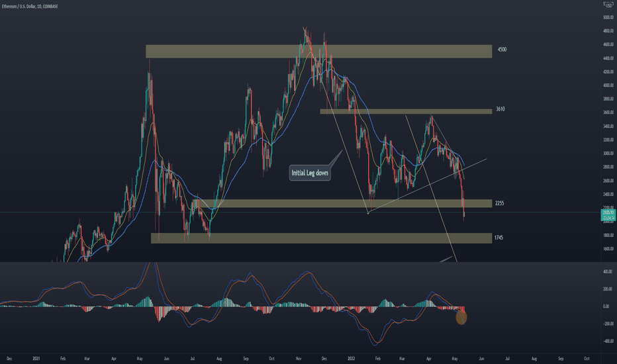Click the 4500 zone label
617x364 pixels.
coord(502,50)
